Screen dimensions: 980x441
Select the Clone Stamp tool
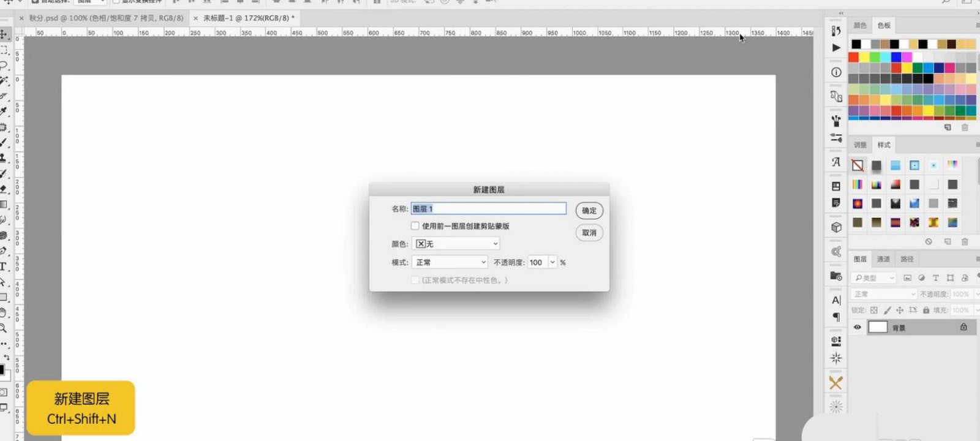tap(4, 158)
